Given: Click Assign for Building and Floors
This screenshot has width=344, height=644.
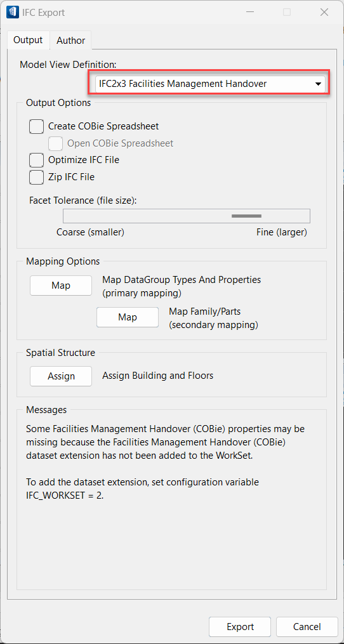Looking at the screenshot, I should 61,376.
